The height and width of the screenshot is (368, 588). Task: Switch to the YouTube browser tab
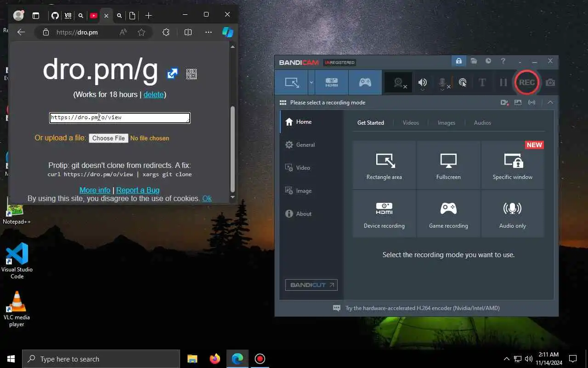[x=94, y=16]
